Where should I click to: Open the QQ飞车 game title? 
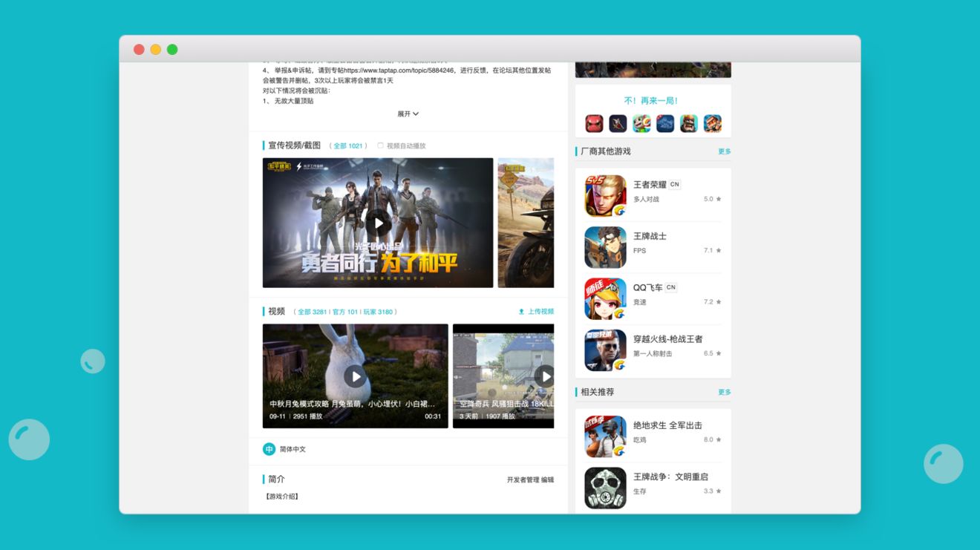[x=647, y=287]
